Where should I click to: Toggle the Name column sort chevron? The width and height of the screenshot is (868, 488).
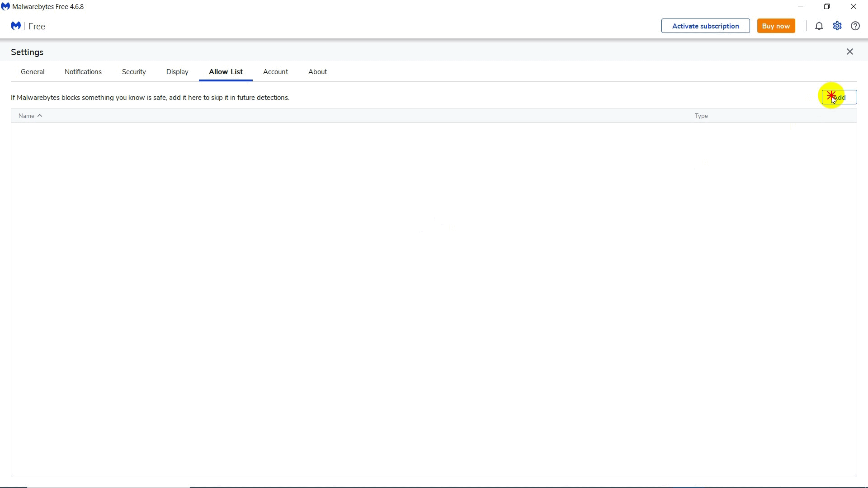click(40, 116)
